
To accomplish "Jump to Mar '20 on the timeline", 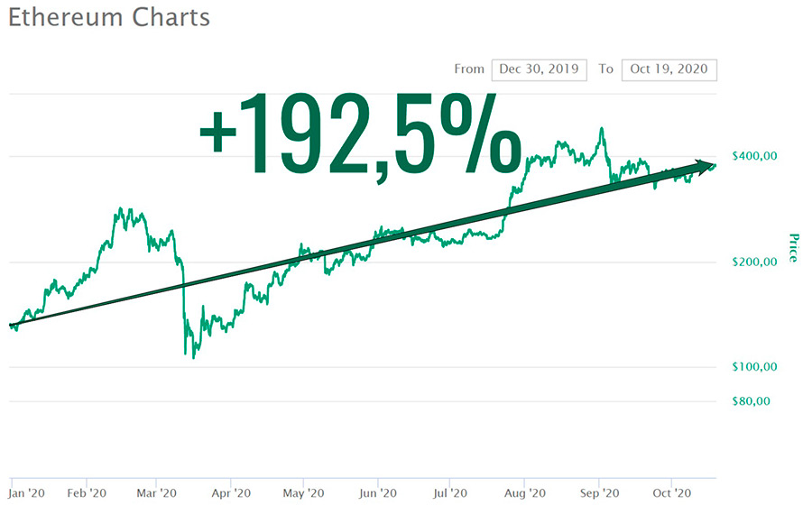I will (x=157, y=493).
